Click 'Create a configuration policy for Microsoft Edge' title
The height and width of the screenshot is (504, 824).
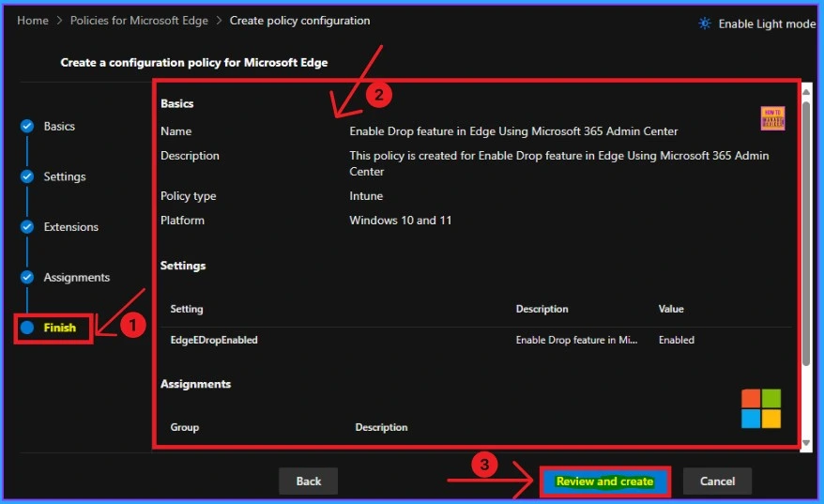click(x=194, y=62)
